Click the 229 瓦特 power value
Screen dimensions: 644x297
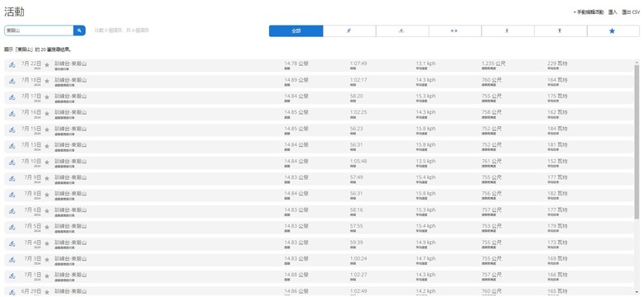click(x=557, y=64)
